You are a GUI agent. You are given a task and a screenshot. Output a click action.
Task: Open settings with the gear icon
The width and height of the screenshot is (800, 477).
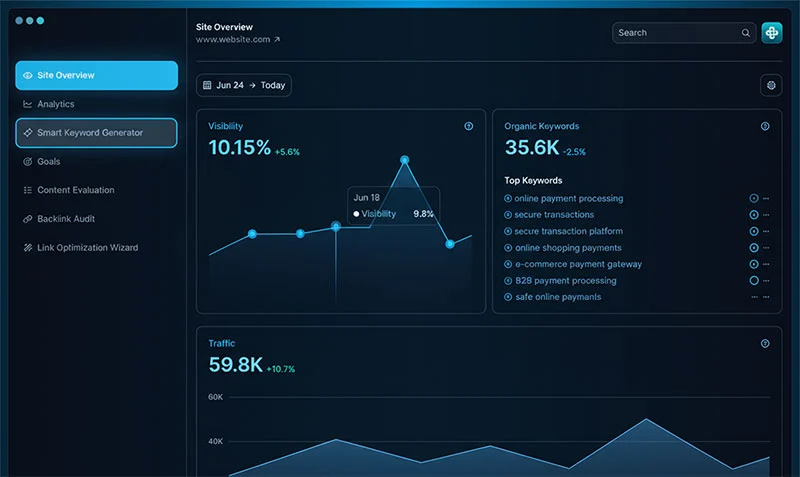point(771,86)
